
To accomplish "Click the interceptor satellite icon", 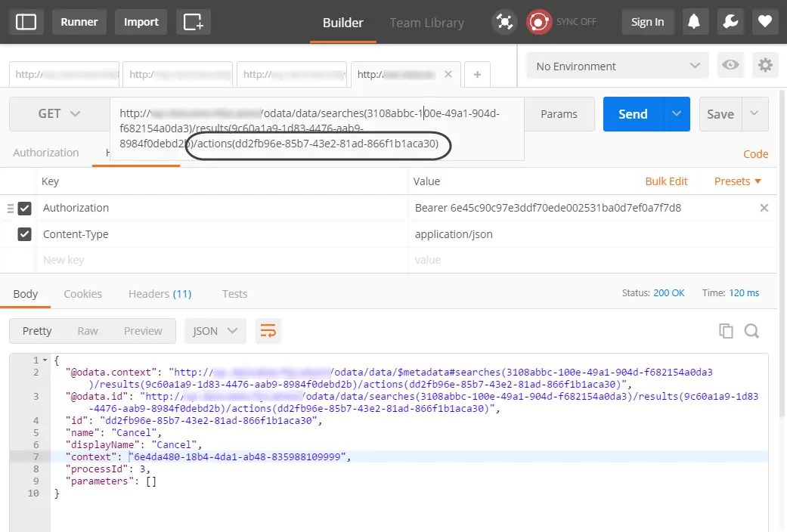I will (x=504, y=22).
